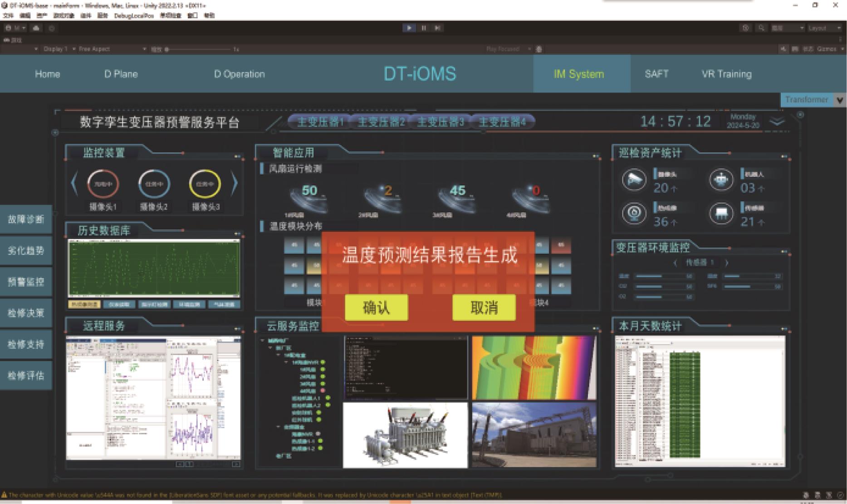Open the 窗口 menu

192,16
